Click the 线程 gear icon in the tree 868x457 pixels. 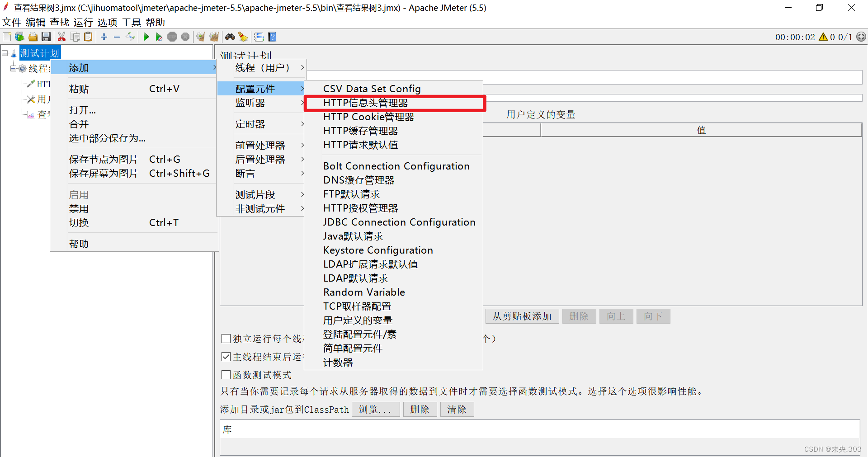coord(22,68)
